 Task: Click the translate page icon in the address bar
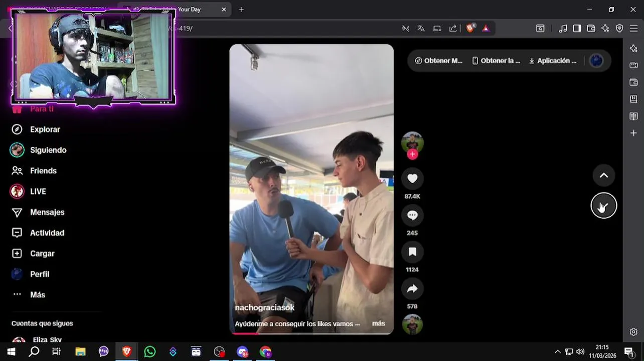coord(421,29)
